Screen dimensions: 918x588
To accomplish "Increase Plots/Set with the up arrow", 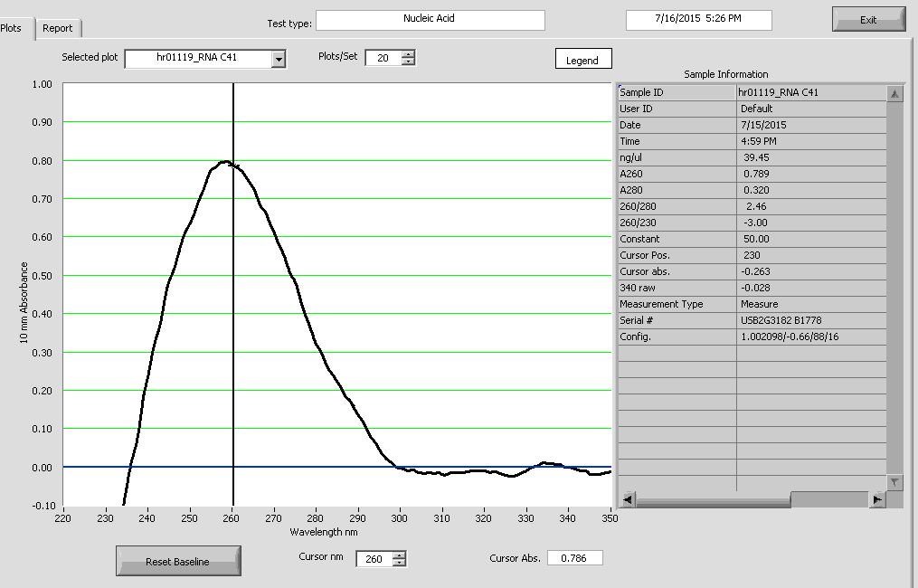I will point(408,54).
